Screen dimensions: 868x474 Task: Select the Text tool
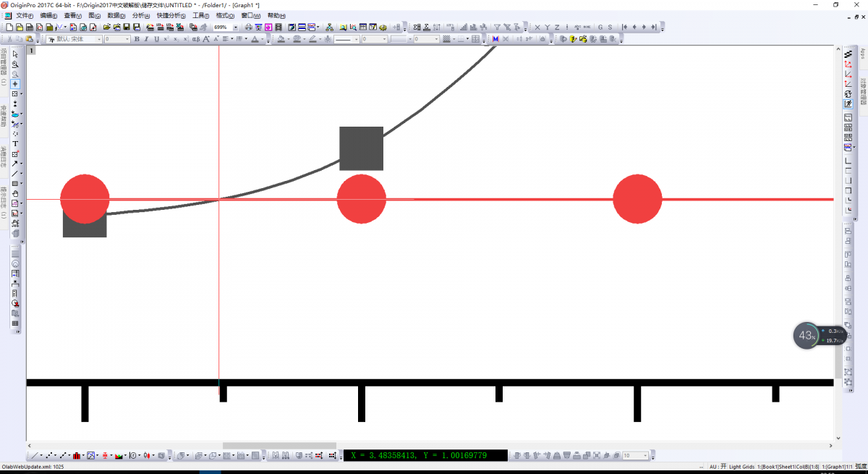[x=15, y=144]
